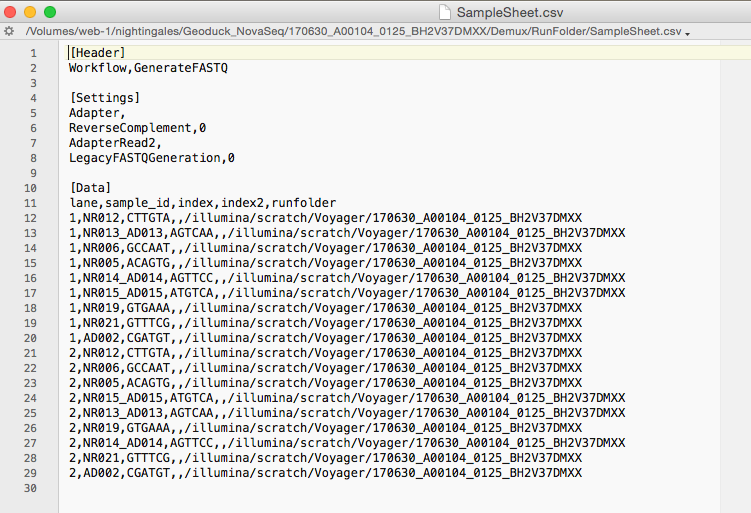
Task: Close the SampleSheet.csv window
Action: (x=10, y=12)
